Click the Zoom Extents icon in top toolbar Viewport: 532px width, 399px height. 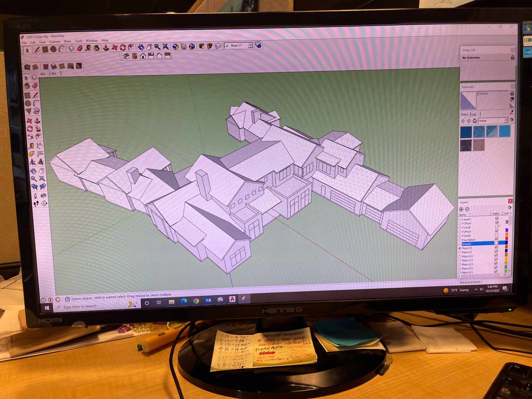coord(165,46)
